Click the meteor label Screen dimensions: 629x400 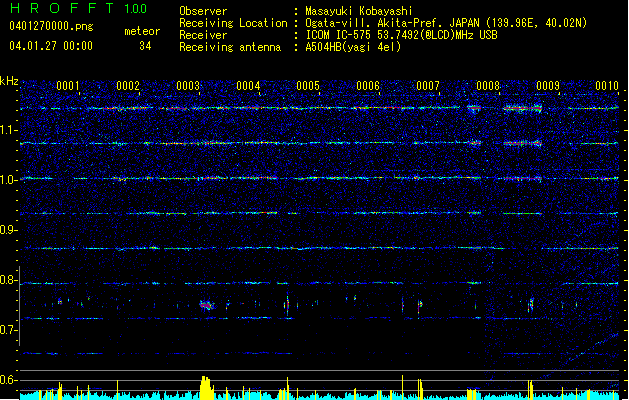pyautogui.click(x=142, y=31)
